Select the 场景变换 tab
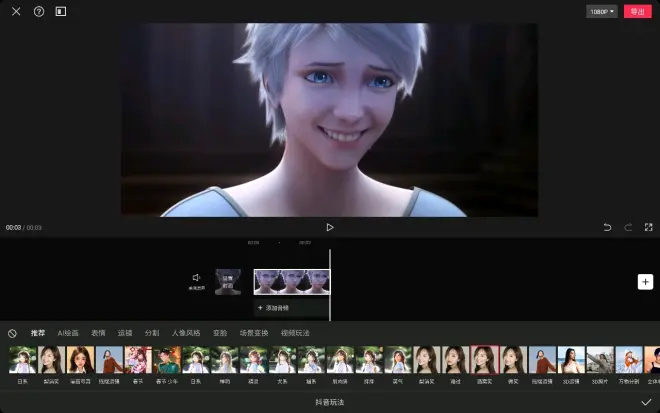Viewport: 660px width, 413px height. pyautogui.click(x=254, y=333)
